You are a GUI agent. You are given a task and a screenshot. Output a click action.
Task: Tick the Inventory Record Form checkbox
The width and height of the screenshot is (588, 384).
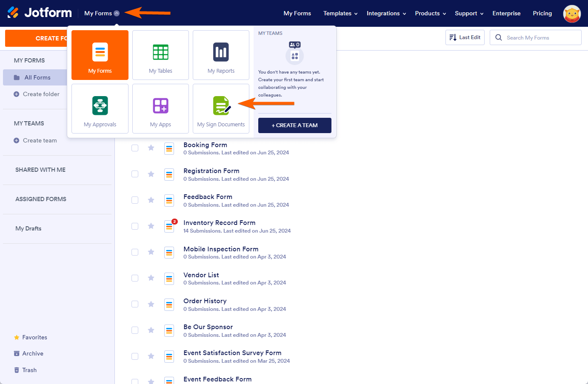(135, 226)
